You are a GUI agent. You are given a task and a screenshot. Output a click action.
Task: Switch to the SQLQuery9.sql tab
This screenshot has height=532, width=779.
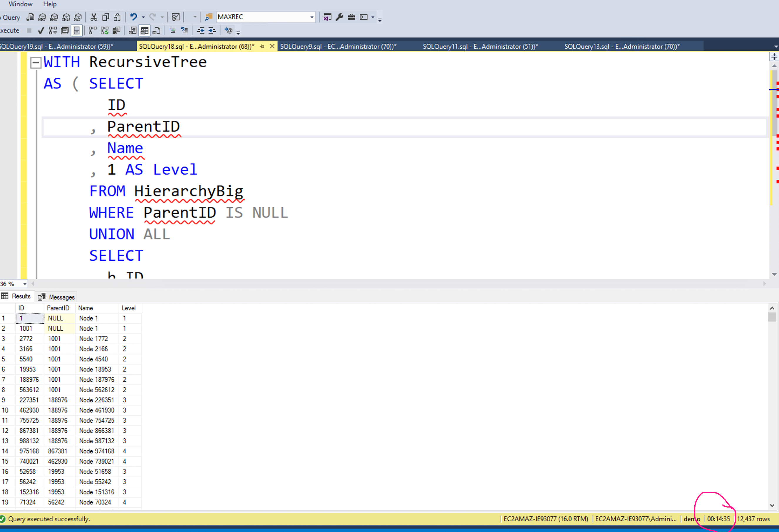338,47
